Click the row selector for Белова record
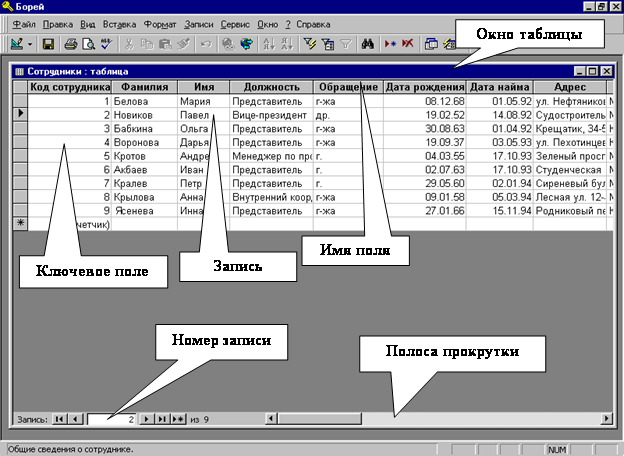624x456 pixels. (20, 101)
